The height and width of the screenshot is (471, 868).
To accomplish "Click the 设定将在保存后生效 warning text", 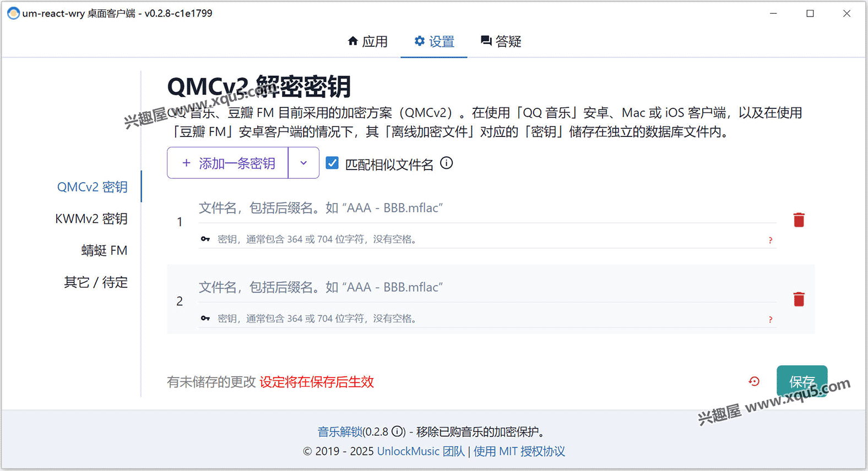I will click(317, 382).
